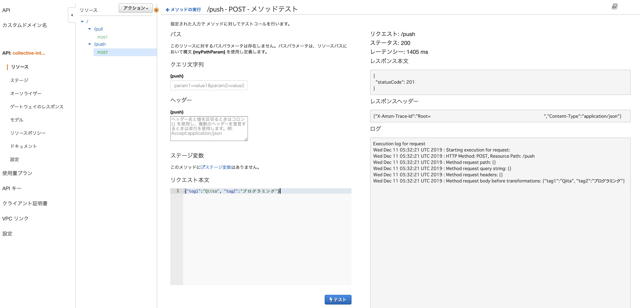The image size is (644, 308).
Task: Click the query string input field
Action: 209,86
